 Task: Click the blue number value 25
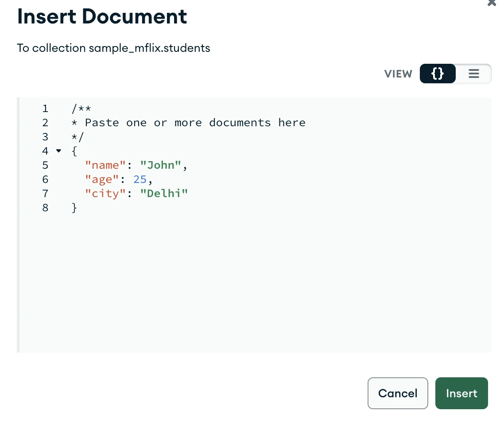tap(140, 179)
